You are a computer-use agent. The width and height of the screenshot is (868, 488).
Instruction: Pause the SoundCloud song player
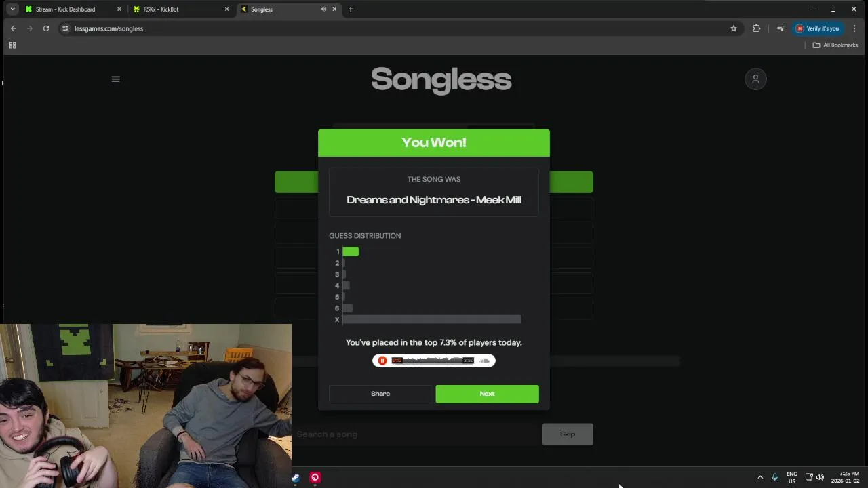pyautogui.click(x=382, y=361)
